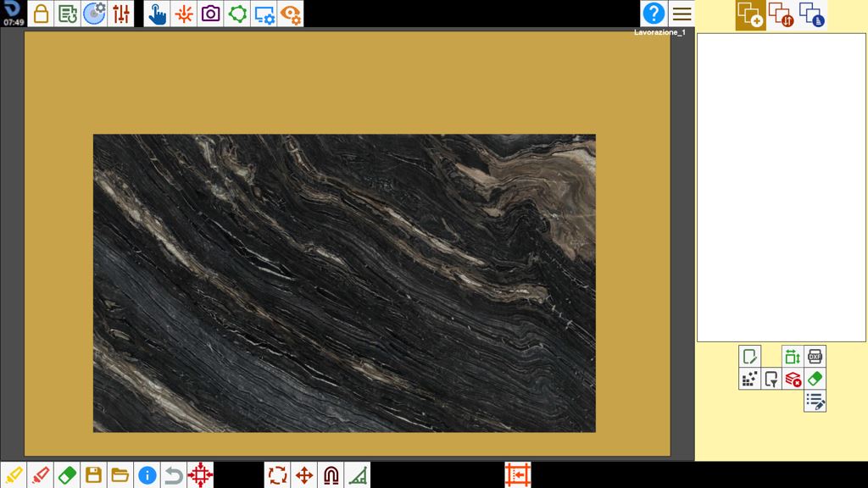This screenshot has width=868, height=488.
Task: Click the save floppy disk icon
Action: [x=93, y=474]
